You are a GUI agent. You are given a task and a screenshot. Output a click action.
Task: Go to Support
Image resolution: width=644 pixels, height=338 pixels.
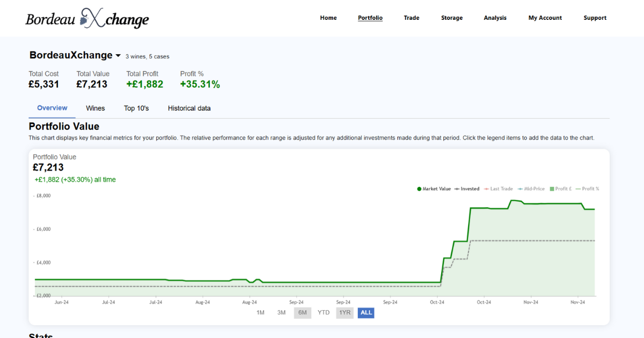point(595,18)
